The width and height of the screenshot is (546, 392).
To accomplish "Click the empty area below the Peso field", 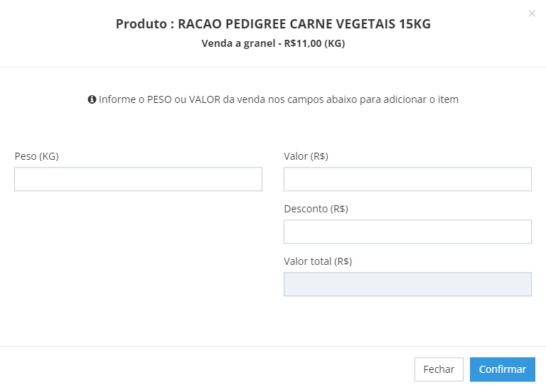I will (138, 261).
